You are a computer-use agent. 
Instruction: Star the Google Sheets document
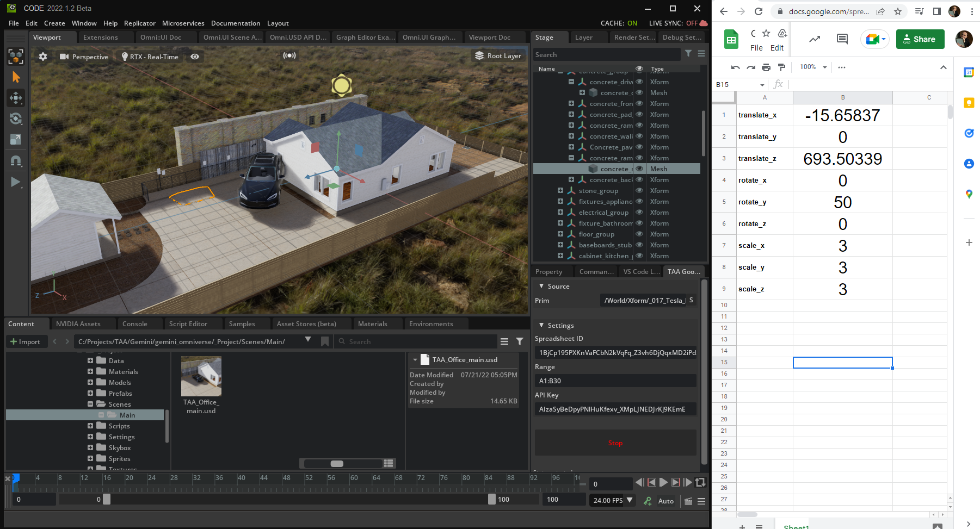coord(766,33)
